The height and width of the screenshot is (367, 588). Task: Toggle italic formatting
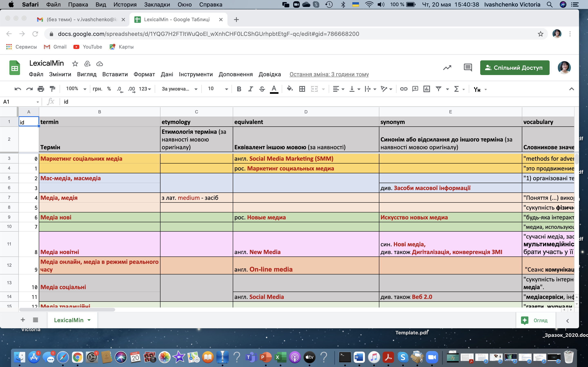pyautogui.click(x=251, y=89)
